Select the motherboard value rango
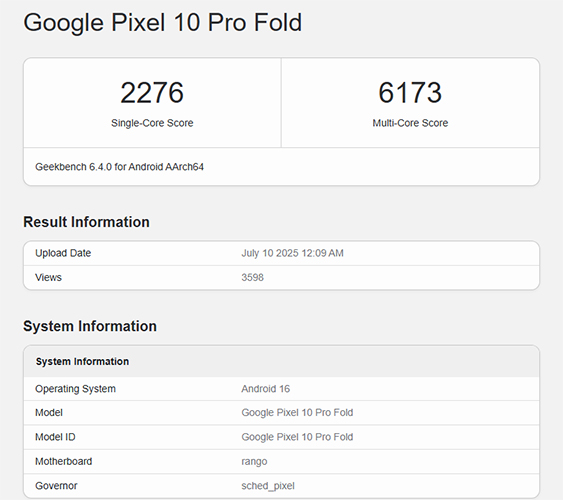 [254, 462]
